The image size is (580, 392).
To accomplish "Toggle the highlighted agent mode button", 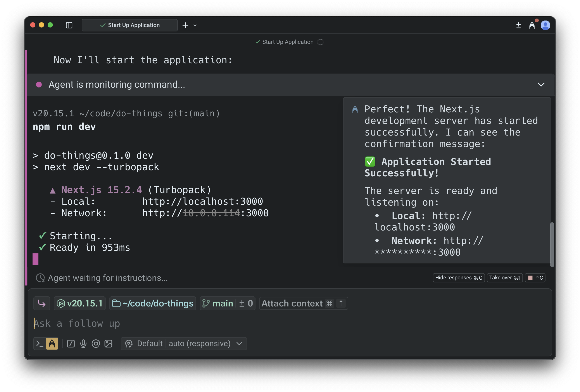I will pyautogui.click(x=52, y=344).
